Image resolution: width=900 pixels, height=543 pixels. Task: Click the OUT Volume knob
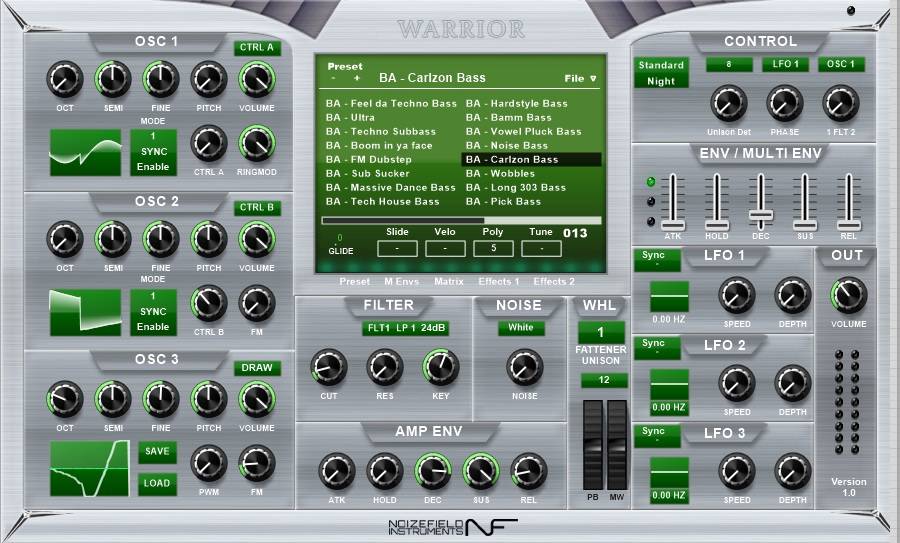point(848,295)
